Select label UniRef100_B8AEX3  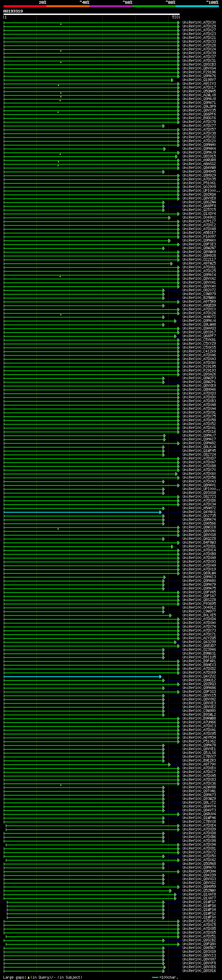(199, 665)
